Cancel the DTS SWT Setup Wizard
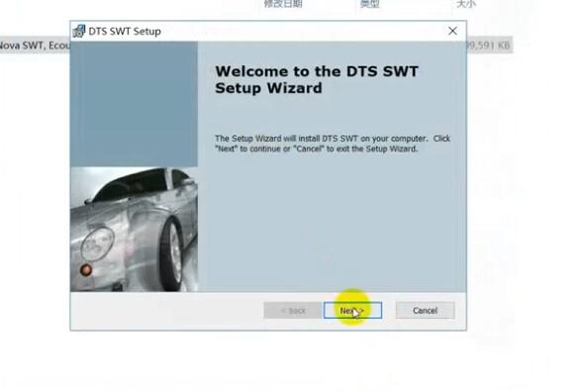Image resolution: width=582 pixels, height=392 pixels. point(425,311)
